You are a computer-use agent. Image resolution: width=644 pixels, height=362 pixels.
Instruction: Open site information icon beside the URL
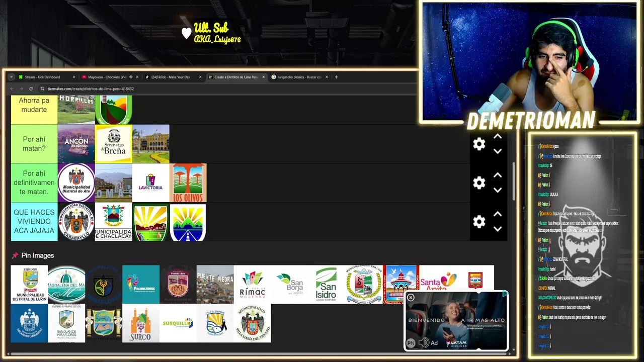point(42,89)
